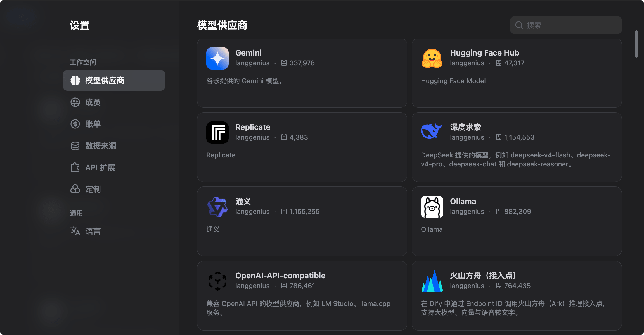Open the Hugging Face Hub provider title

[485, 53]
